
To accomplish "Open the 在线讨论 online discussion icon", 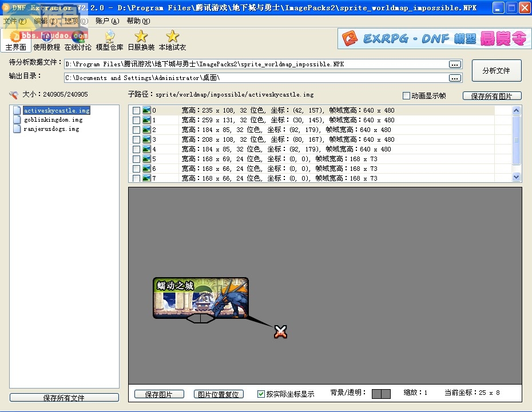I will coord(78,41).
